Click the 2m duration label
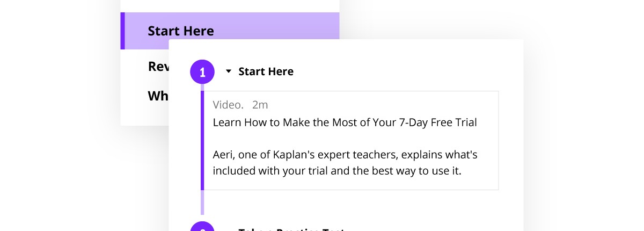644x231 pixels. tap(260, 104)
